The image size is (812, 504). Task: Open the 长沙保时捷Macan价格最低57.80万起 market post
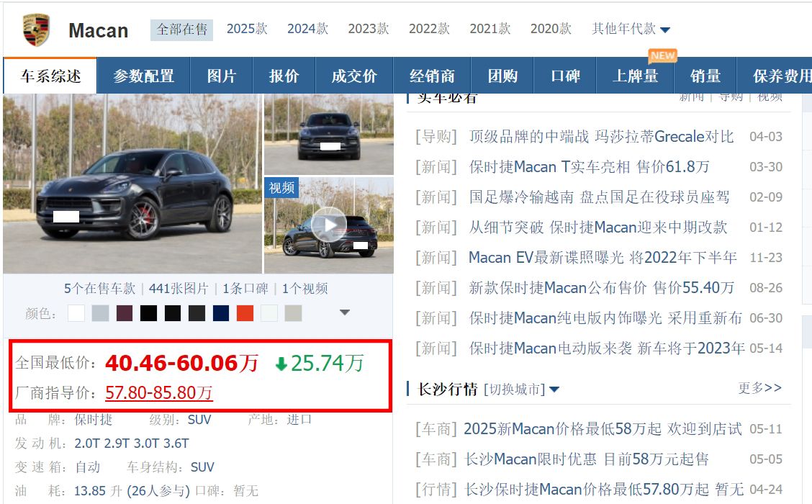[604, 489]
